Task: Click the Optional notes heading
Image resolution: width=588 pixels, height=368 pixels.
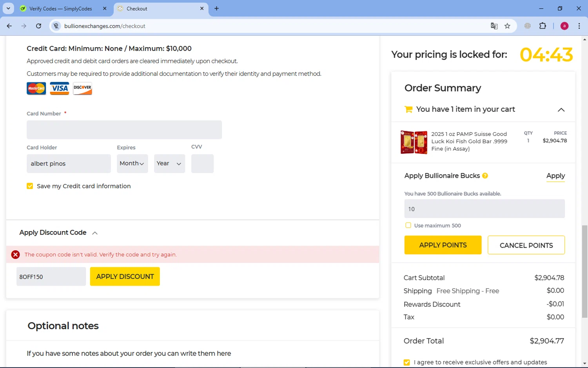Action: tap(63, 326)
